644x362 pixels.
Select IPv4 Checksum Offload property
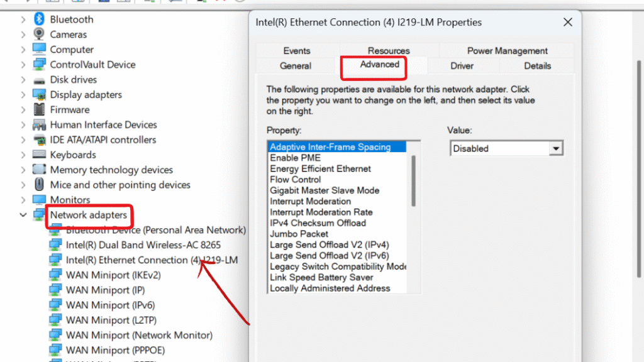pos(337,223)
